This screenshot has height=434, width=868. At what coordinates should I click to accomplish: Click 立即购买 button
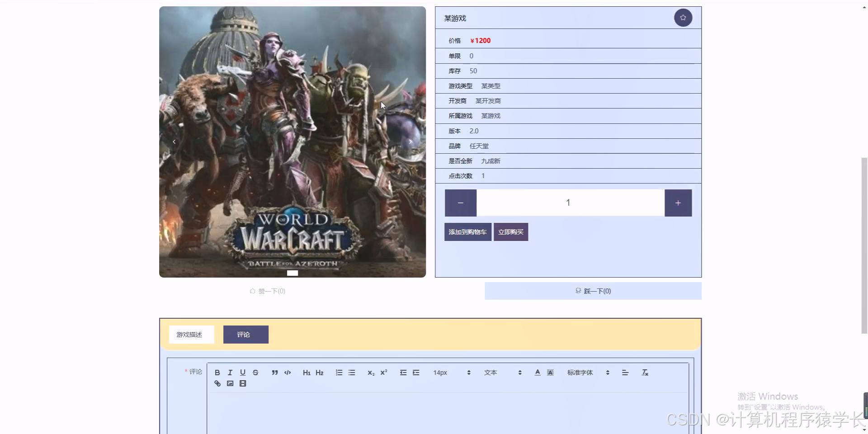coord(511,232)
